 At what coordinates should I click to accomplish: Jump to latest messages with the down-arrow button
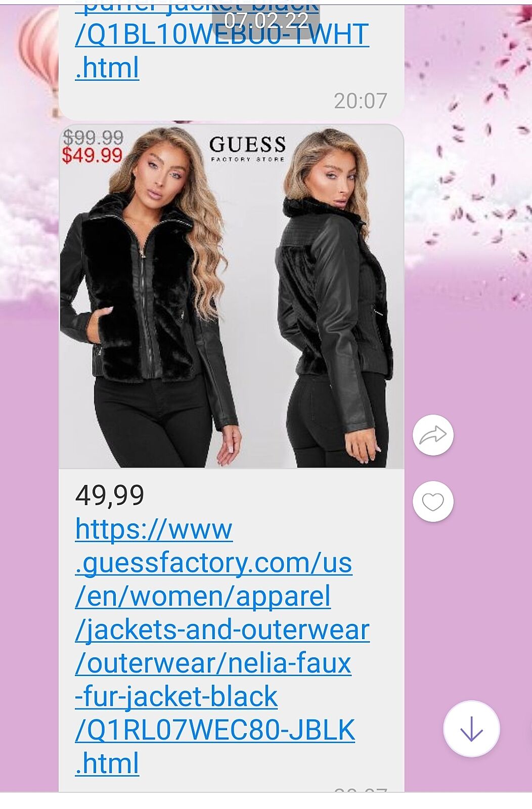pyautogui.click(x=471, y=729)
